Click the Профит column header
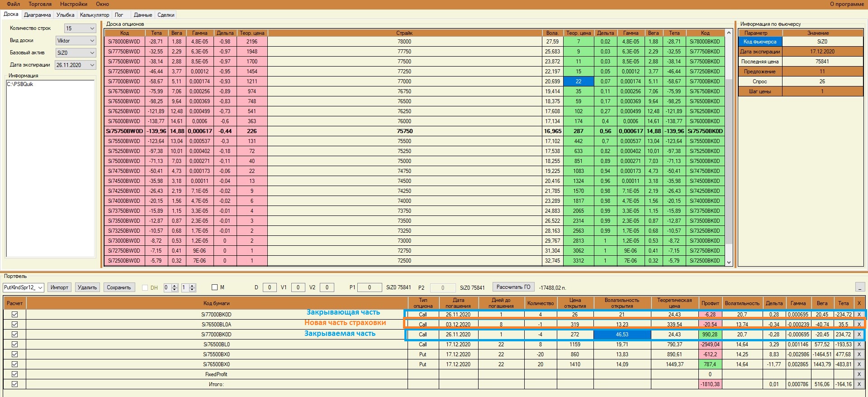Screen dimensions: 868x397 tap(710, 303)
